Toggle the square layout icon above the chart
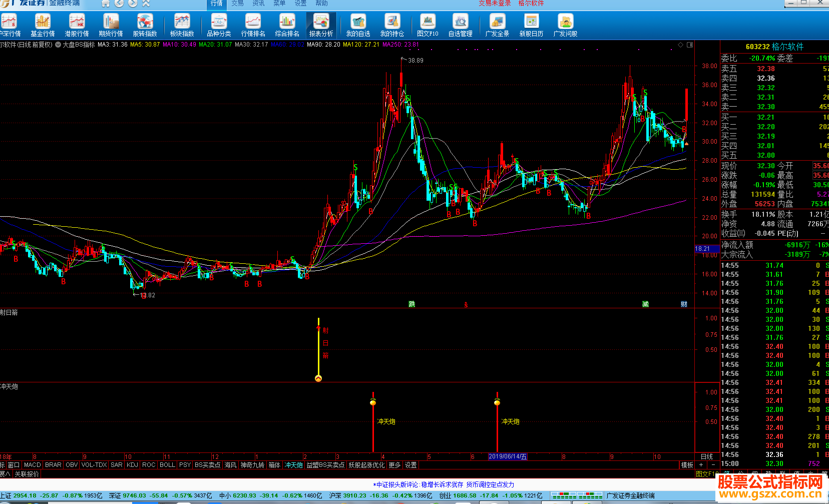 [x=690, y=45]
